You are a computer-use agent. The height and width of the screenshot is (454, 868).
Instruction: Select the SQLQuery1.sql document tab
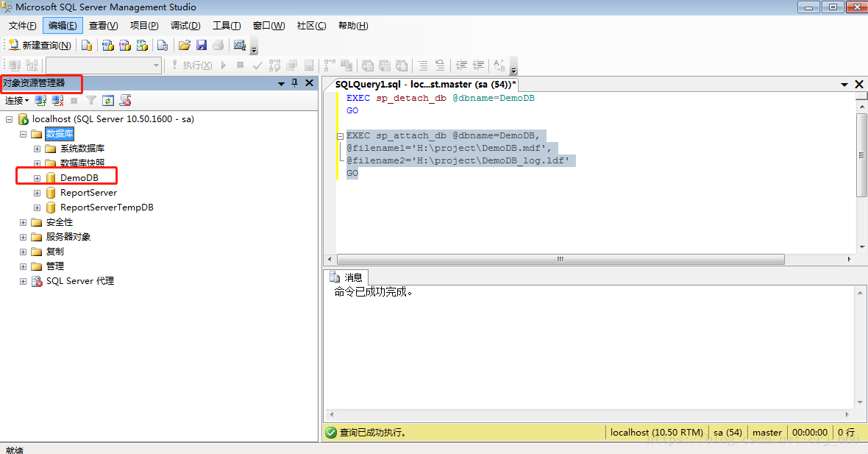tap(425, 84)
